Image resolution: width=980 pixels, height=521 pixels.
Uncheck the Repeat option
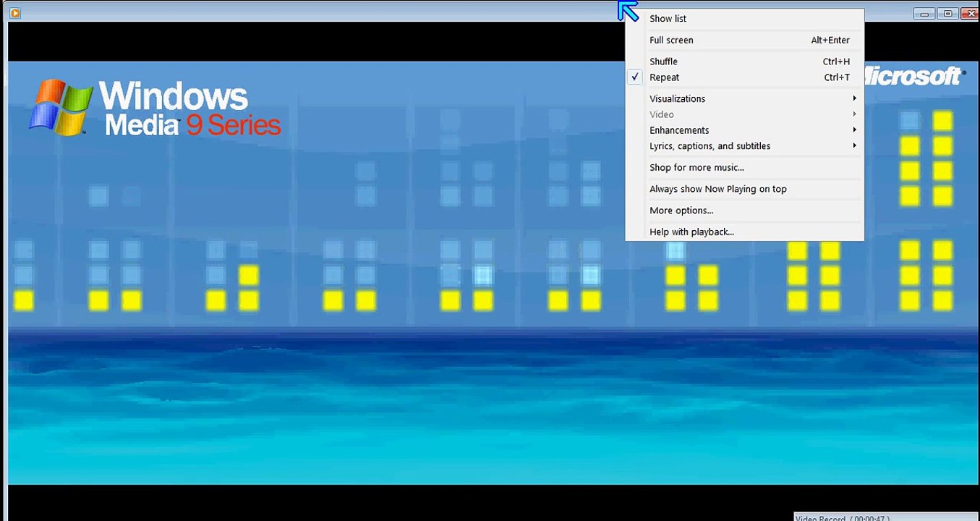[745, 77]
